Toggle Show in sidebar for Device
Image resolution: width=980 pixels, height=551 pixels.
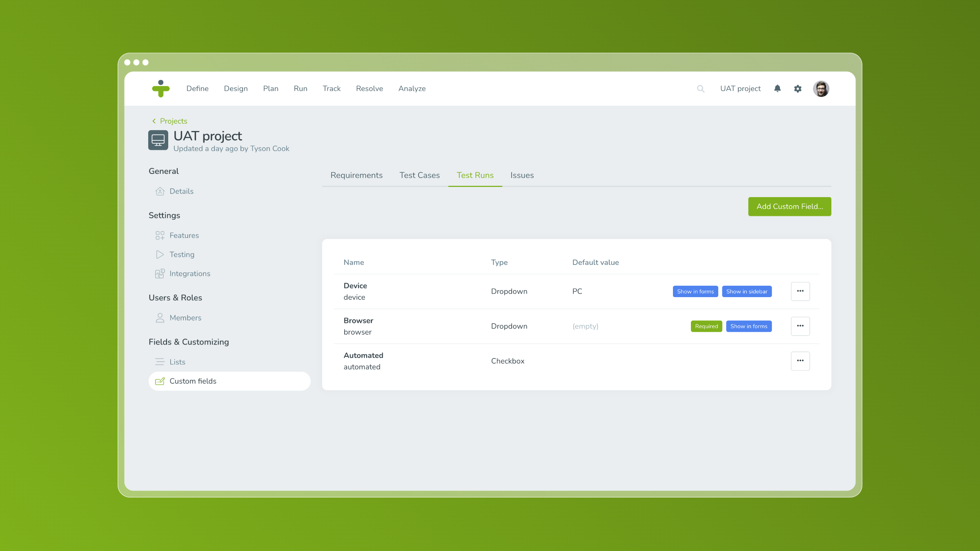click(x=746, y=291)
